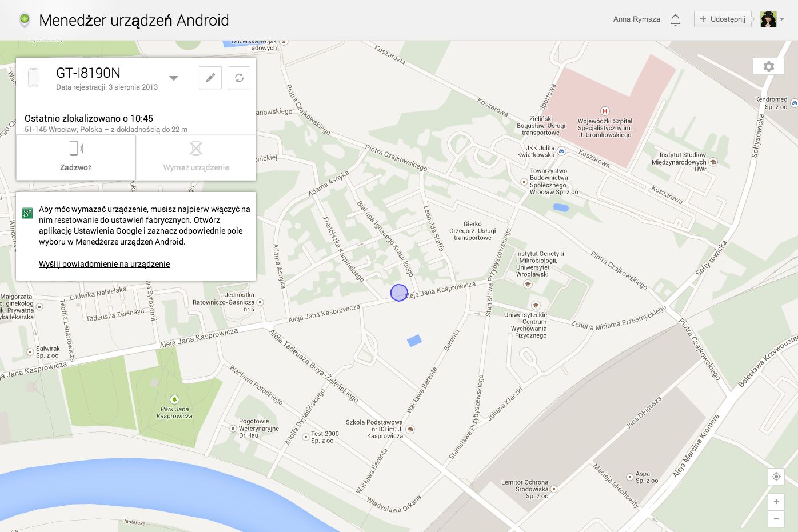Screen dimensions: 798x532
Task: Click the Aleja Marcina Kromera street label
Action: (x=696, y=446)
